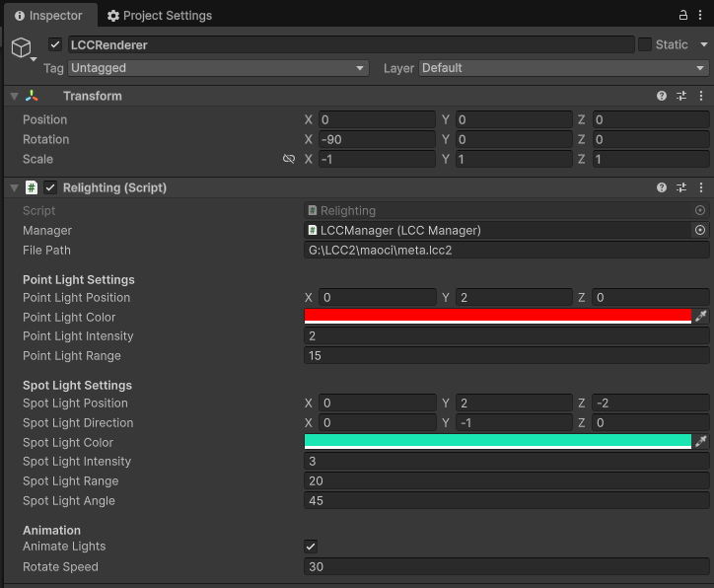Click the Spot Light Intensity field

(x=506, y=461)
